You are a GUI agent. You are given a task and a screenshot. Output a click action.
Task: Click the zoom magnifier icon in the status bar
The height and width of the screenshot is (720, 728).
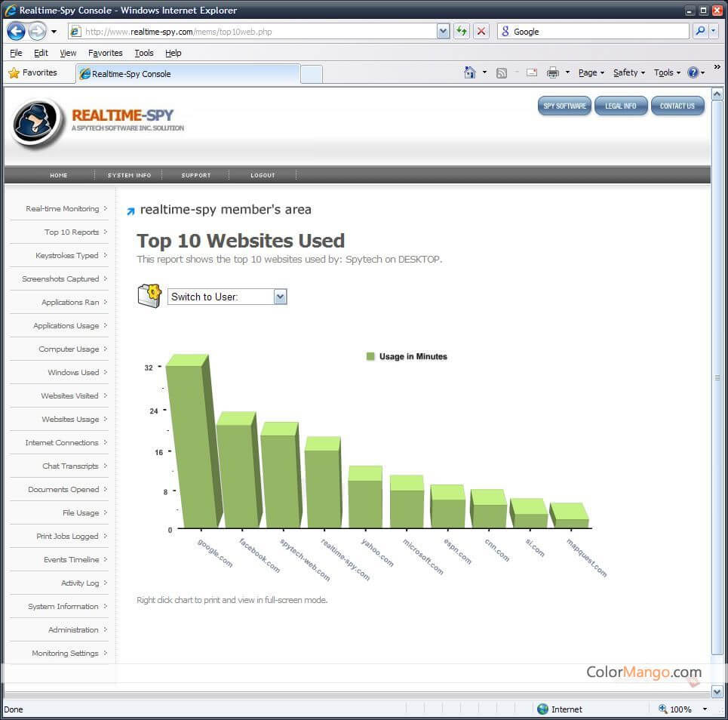[662, 709]
